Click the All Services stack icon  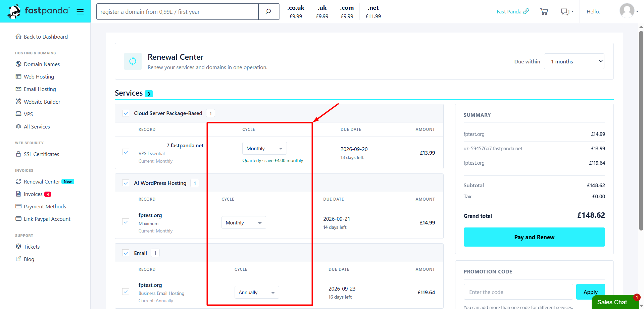tap(18, 126)
